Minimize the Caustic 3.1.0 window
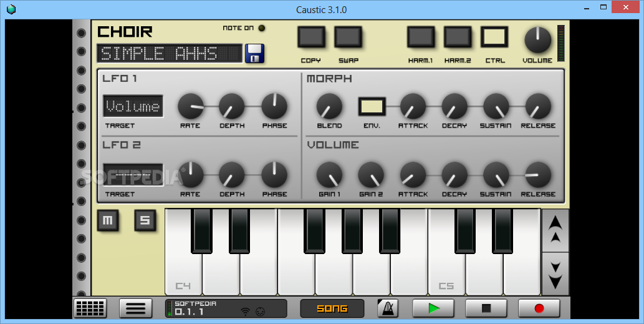644x324 pixels. (585, 7)
